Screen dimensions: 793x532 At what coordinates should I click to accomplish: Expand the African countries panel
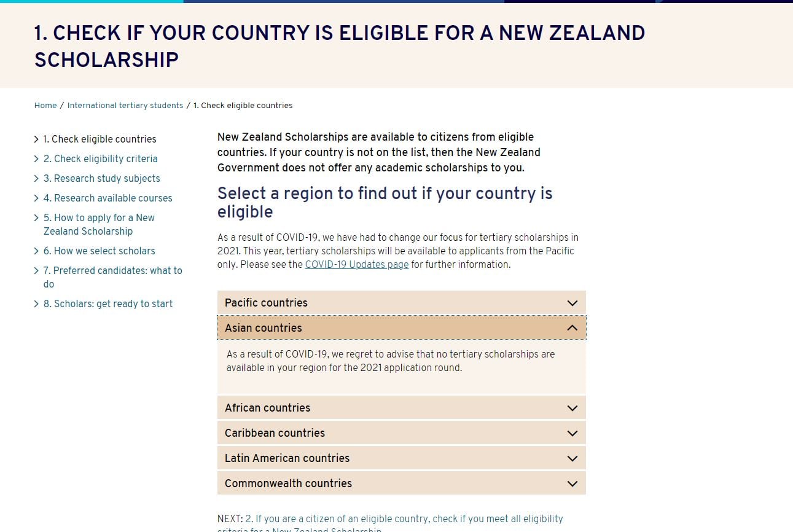pos(402,408)
